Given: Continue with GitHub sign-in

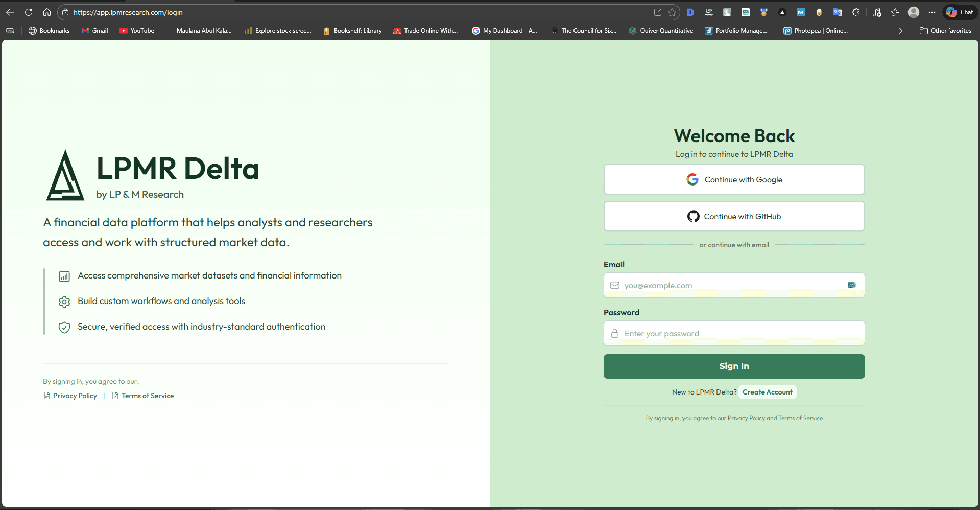Looking at the screenshot, I should coord(734,217).
